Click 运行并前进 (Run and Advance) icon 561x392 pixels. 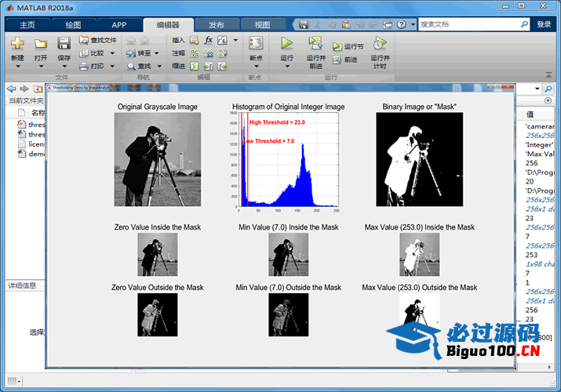(315, 43)
